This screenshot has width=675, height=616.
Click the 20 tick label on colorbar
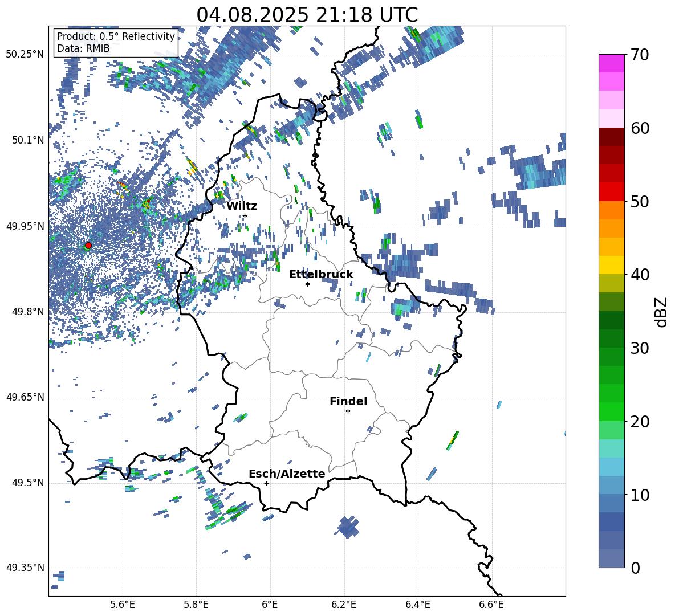[640, 422]
